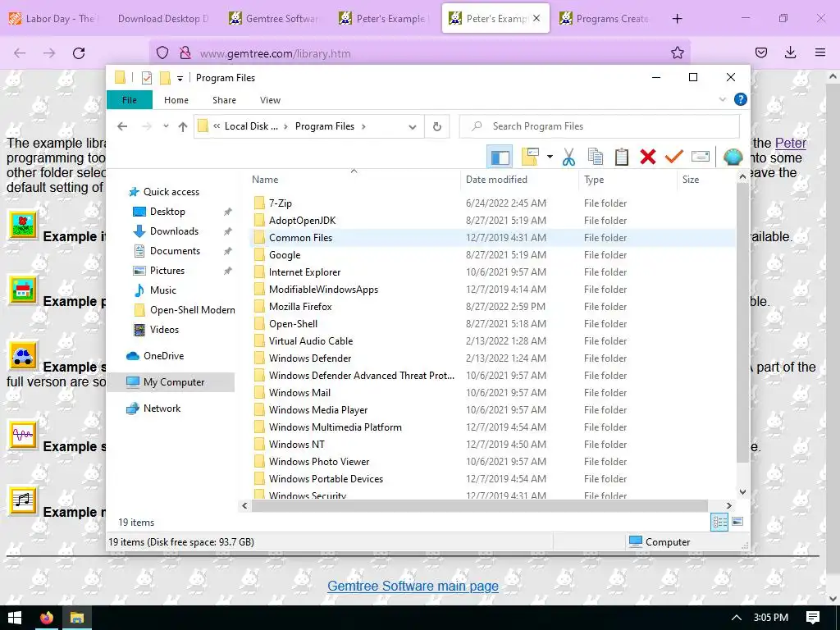Screen dimensions: 840x630
Task: Click the Rename toolbar icon
Action: coord(701,157)
